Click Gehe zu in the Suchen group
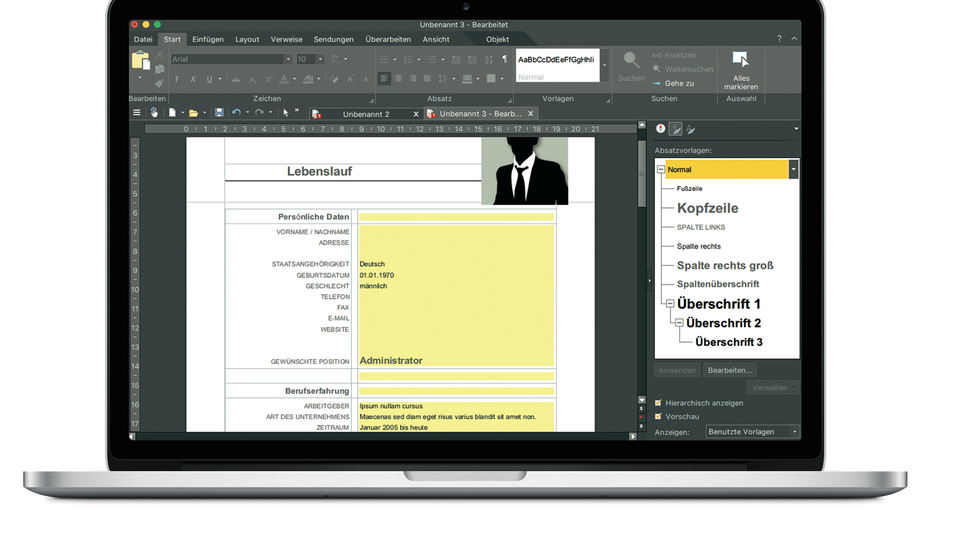This screenshot has width=980, height=539. (679, 83)
